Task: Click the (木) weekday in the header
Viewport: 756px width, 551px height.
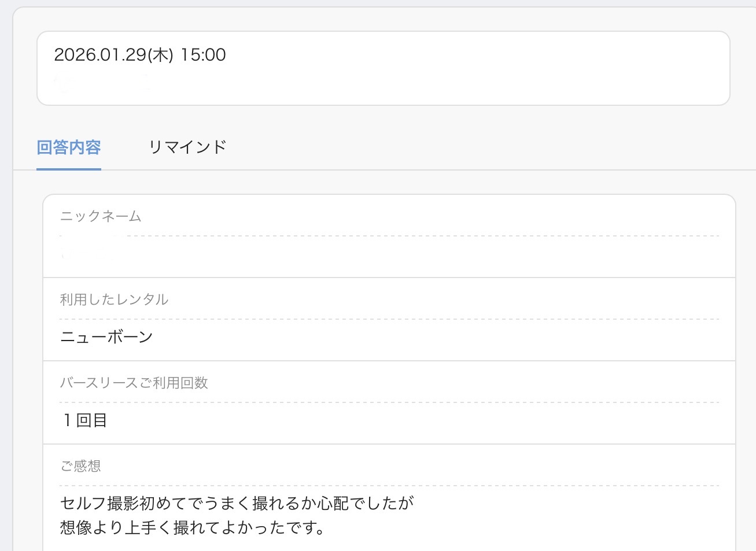Action: [x=161, y=55]
